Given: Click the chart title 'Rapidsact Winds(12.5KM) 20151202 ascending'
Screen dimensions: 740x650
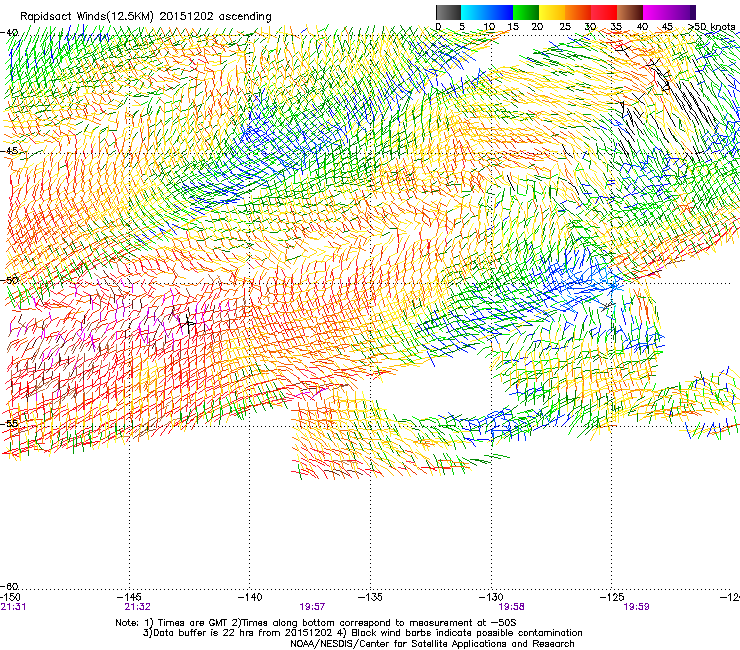Looking at the screenshot, I should click(146, 17).
